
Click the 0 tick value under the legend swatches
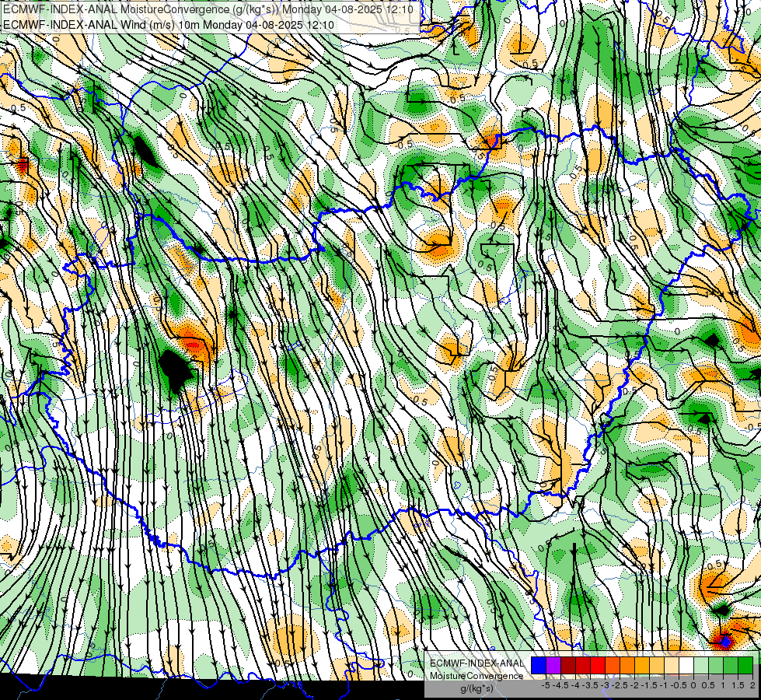tap(693, 685)
